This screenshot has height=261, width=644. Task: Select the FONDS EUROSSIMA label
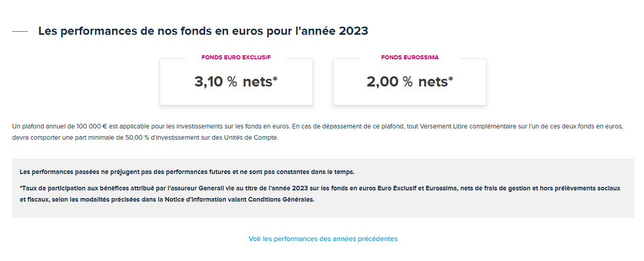point(410,57)
